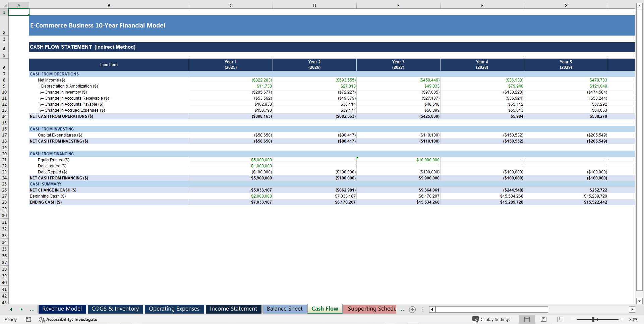Viewport: 644px width, 324px height.
Task: Open the Income Statement tab
Action: click(233, 309)
